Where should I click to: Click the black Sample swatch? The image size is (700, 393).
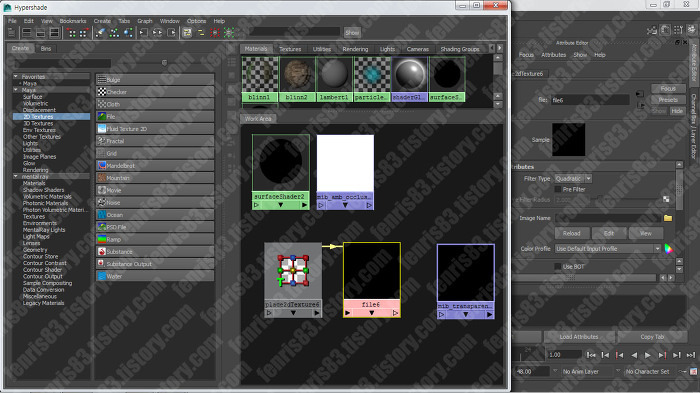pyautogui.click(x=568, y=140)
